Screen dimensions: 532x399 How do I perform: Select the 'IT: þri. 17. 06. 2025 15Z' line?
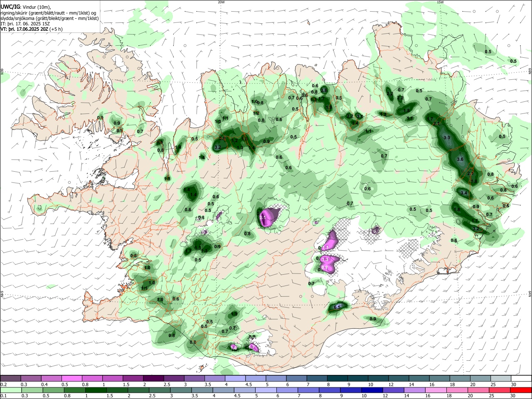pyautogui.click(x=25, y=24)
